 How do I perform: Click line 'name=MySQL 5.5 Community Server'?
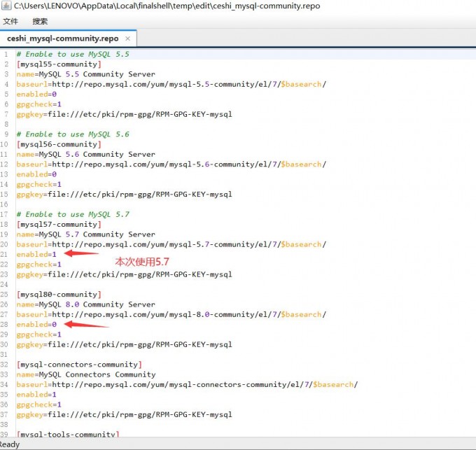point(86,74)
